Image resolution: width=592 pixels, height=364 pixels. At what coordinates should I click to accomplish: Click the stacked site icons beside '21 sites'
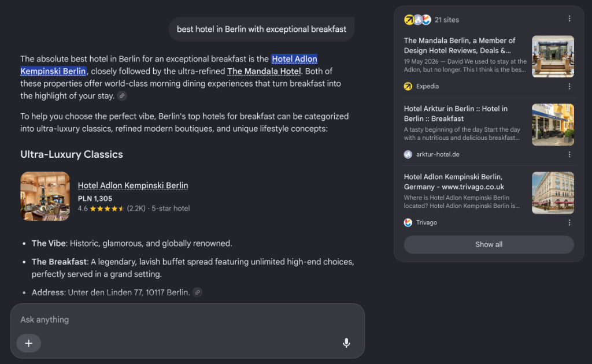pyautogui.click(x=417, y=20)
